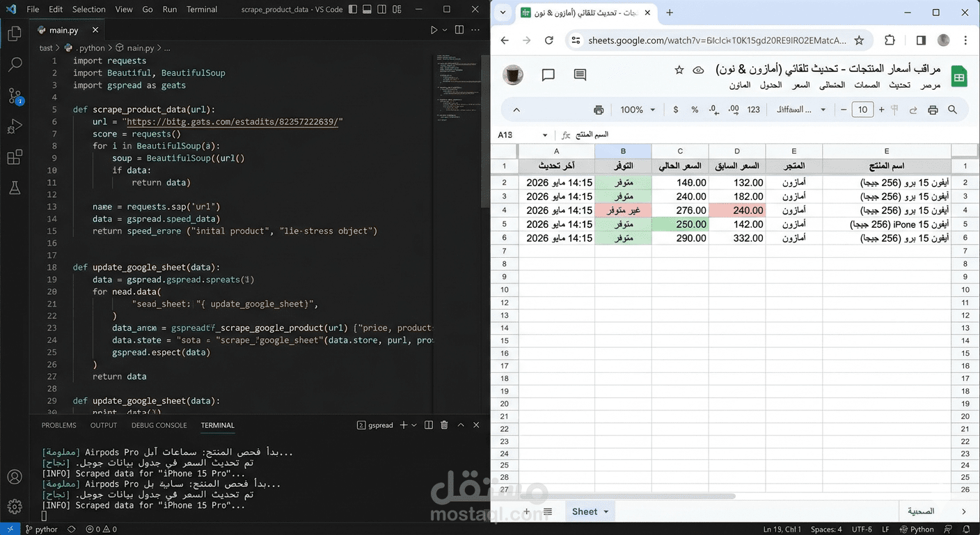This screenshot has width=980, height=535.
Task: Open the Terminal menu in VS Code
Action: 202,10
